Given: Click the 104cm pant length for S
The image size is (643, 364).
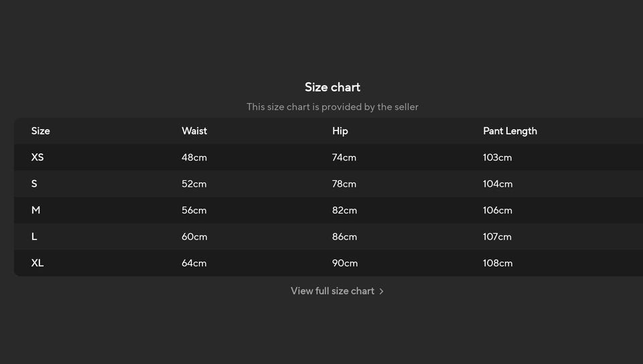Looking at the screenshot, I should (x=498, y=184).
